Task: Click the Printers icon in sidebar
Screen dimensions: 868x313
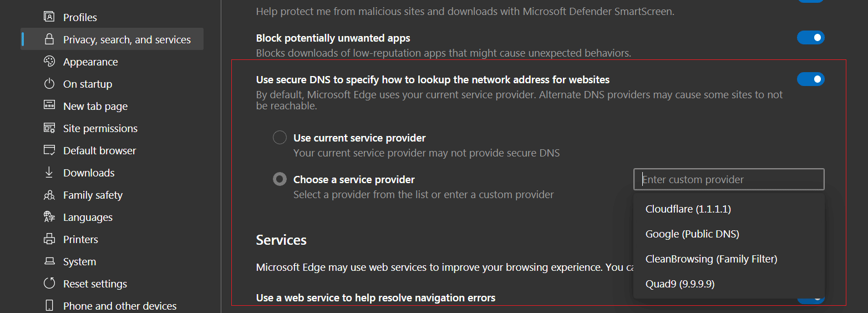Action: [49, 239]
